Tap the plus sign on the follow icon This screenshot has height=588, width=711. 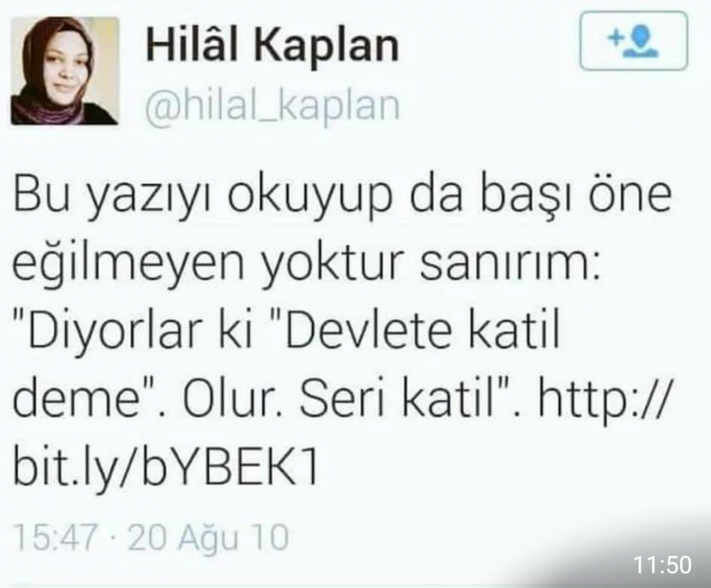pos(614,37)
